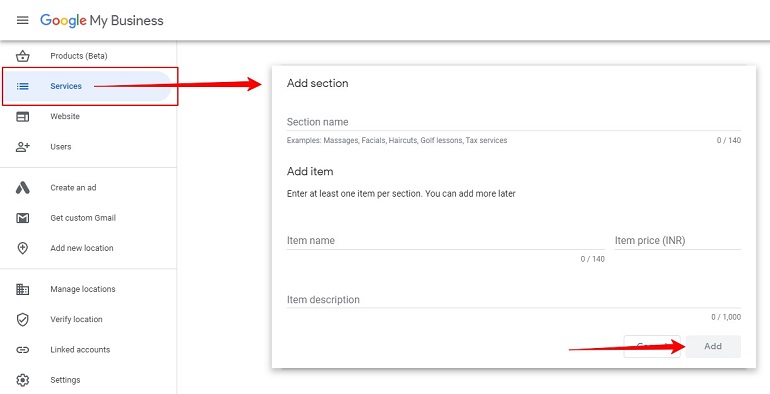
Task: Click the Add button
Action: click(x=713, y=346)
